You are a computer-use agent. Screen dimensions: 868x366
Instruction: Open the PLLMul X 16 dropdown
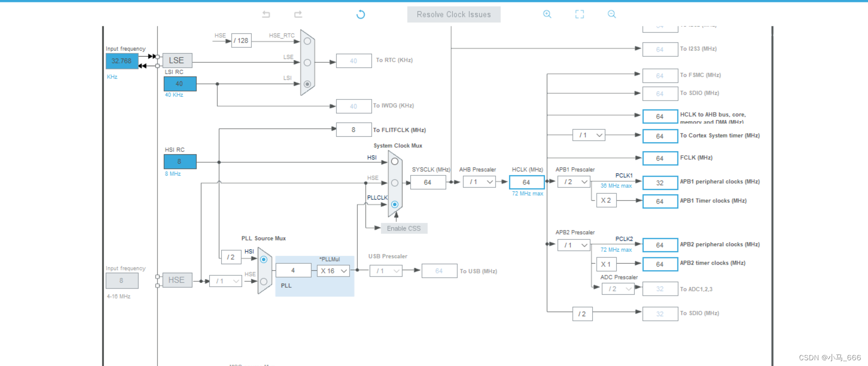(333, 271)
